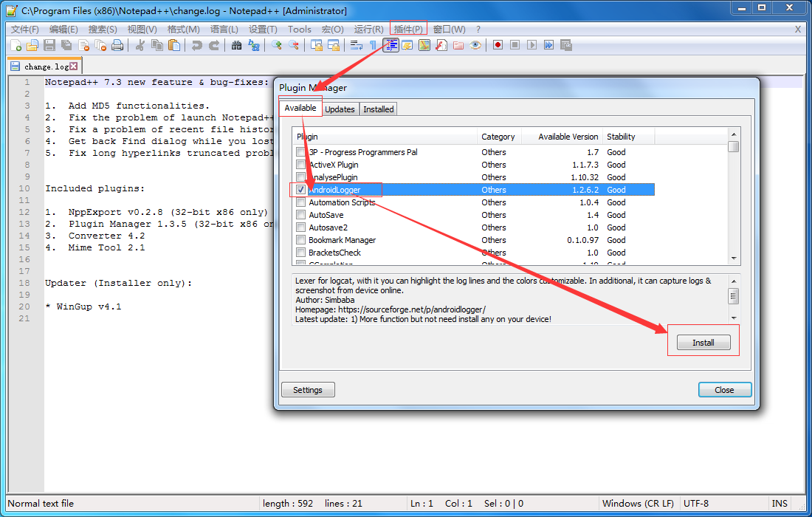Check the AndroidLogger plugin checkbox
The image size is (812, 517).
300,190
